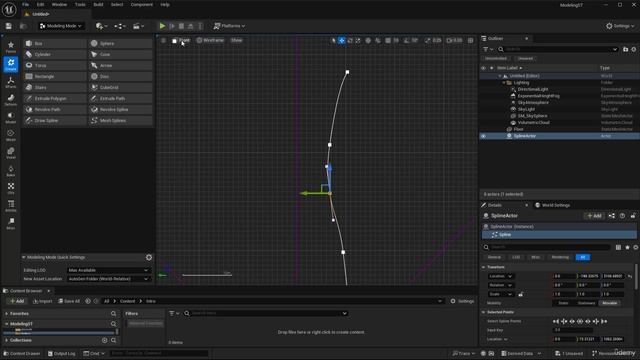Open the New Asset Location dropdown

point(109,279)
